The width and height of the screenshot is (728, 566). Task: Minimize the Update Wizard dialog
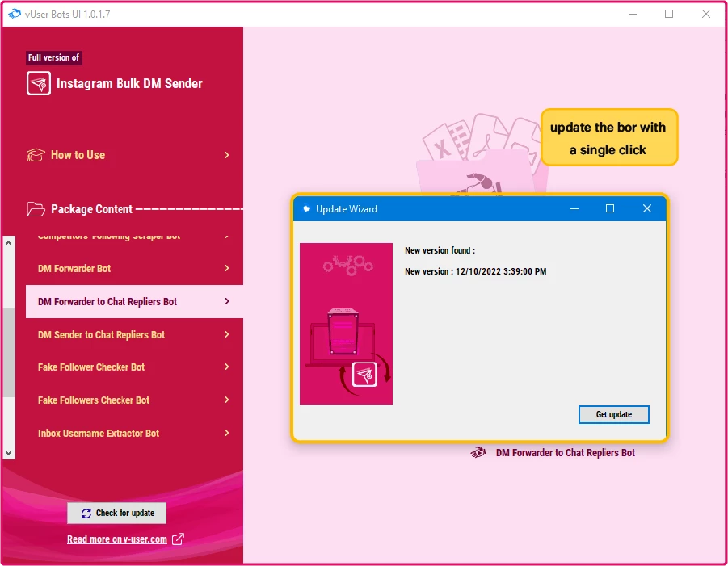(574, 209)
